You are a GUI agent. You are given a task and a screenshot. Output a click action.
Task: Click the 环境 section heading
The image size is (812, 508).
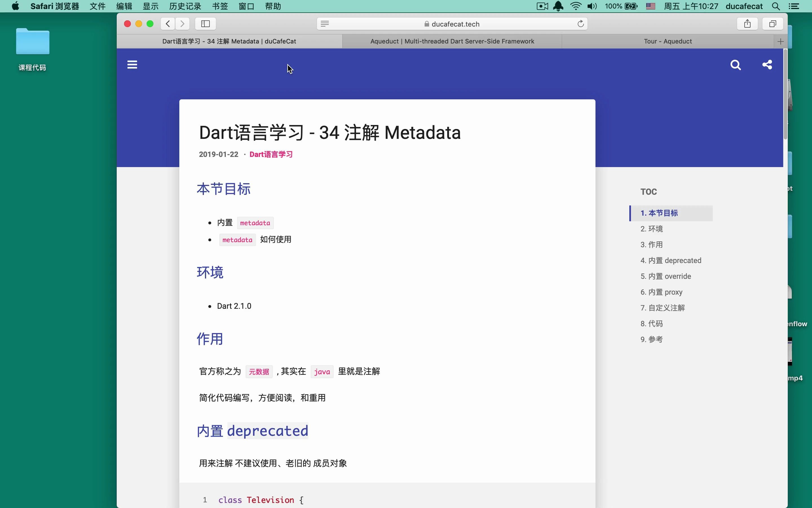click(x=210, y=272)
